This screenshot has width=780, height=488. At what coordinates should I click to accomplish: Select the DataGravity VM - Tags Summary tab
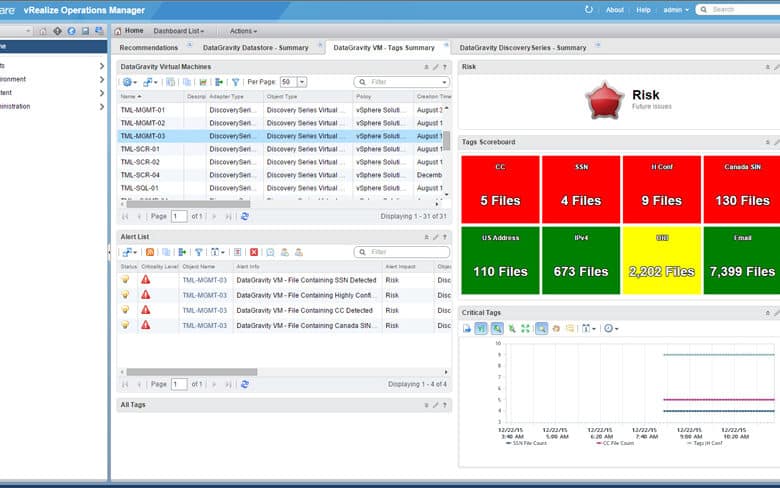[x=384, y=48]
